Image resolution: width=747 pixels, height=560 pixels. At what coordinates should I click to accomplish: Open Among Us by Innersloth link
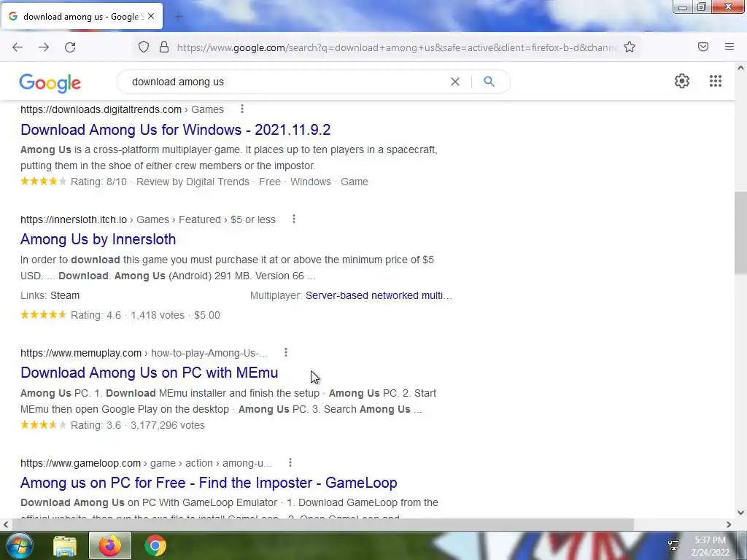[x=98, y=239]
